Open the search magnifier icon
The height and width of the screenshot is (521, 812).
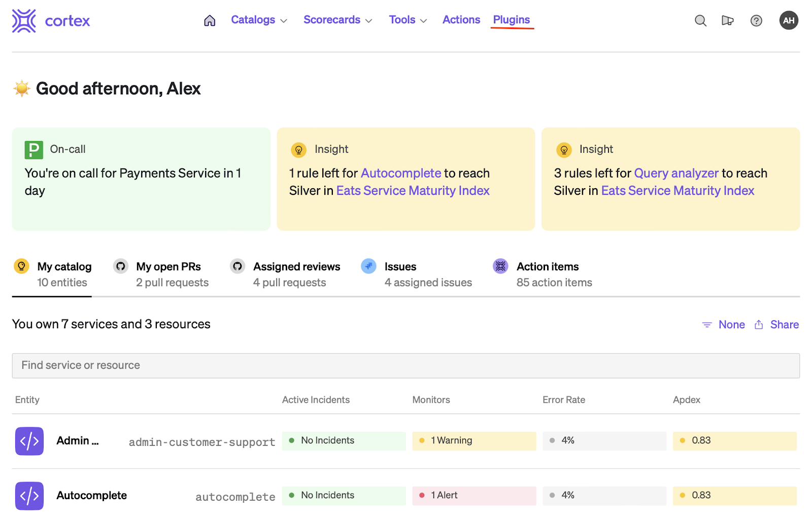tap(700, 20)
